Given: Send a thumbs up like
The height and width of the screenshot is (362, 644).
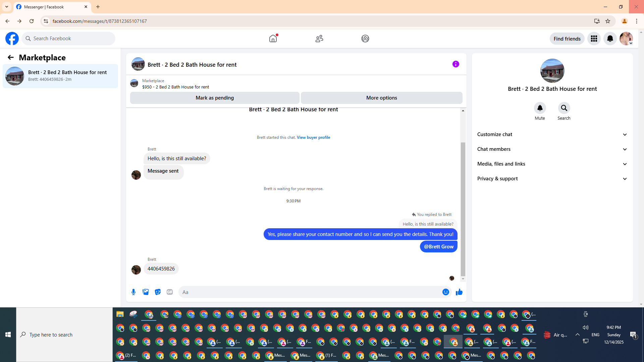Looking at the screenshot, I should tap(459, 292).
